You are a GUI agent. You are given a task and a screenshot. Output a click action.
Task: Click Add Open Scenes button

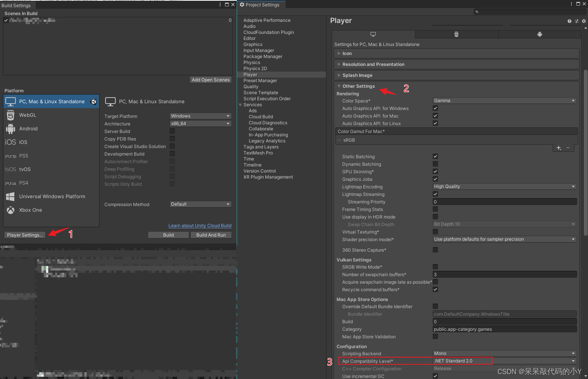click(211, 80)
